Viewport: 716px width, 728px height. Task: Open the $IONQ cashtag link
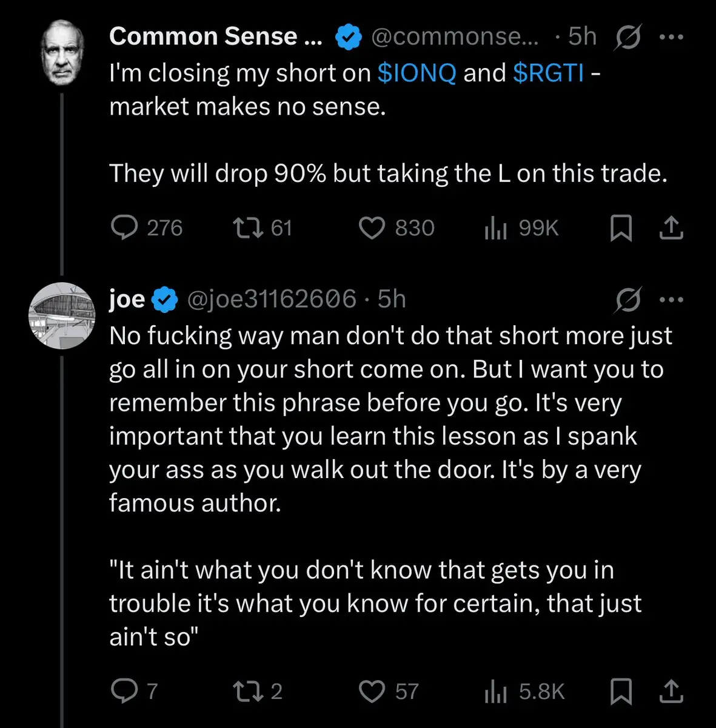[x=417, y=73]
